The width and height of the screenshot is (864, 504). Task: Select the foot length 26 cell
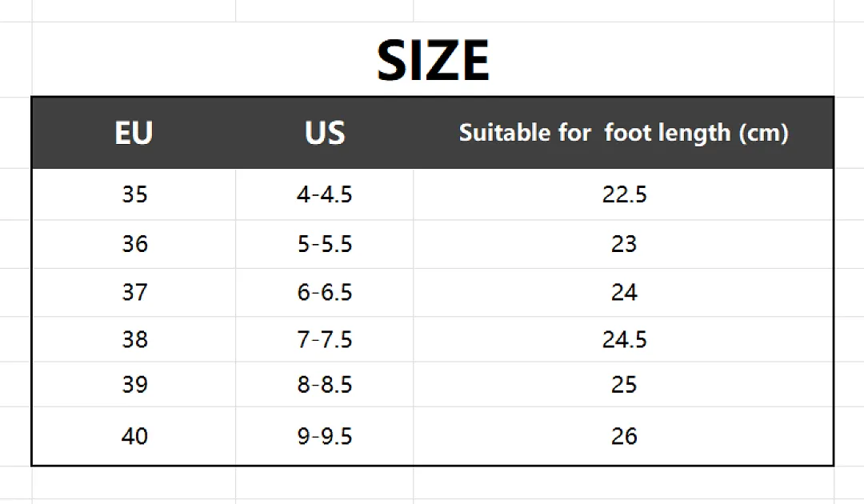(624, 436)
